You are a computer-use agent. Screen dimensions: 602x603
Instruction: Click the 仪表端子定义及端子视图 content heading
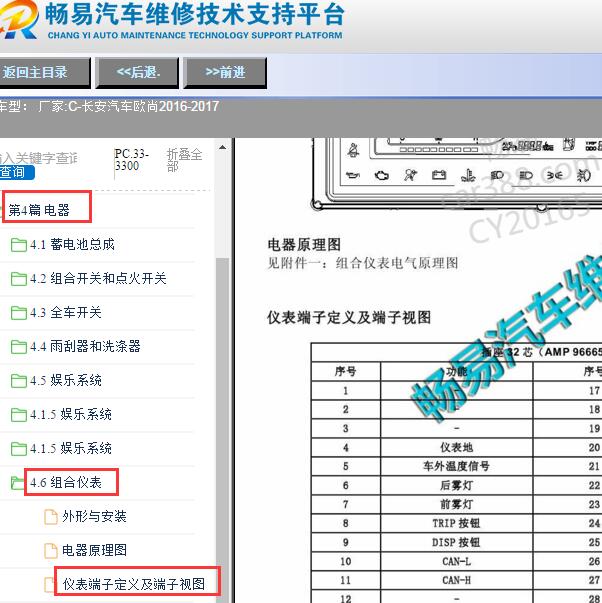coord(349,318)
